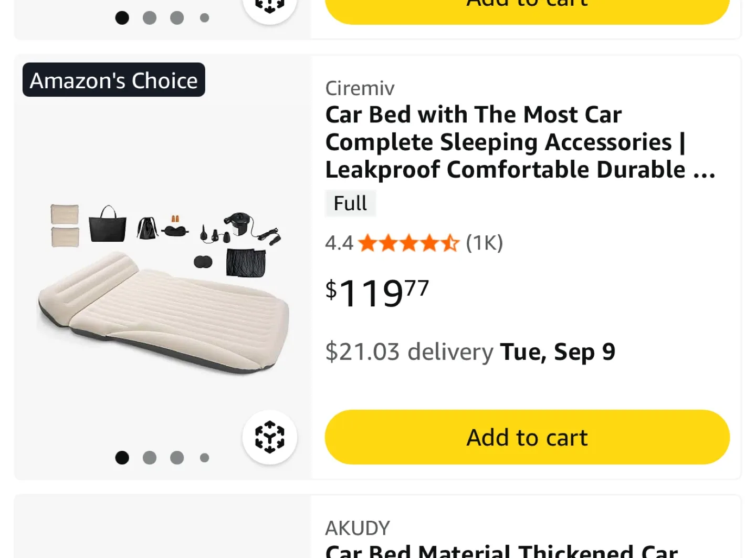The width and height of the screenshot is (756, 558).
Task: Add the Ciremiv car bed to cart
Action: [x=527, y=437]
